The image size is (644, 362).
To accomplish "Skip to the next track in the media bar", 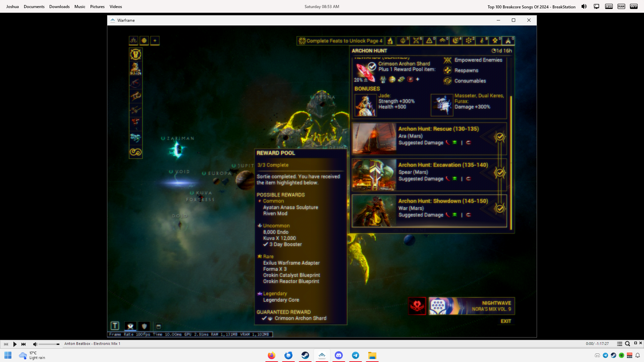I will click(x=23, y=344).
